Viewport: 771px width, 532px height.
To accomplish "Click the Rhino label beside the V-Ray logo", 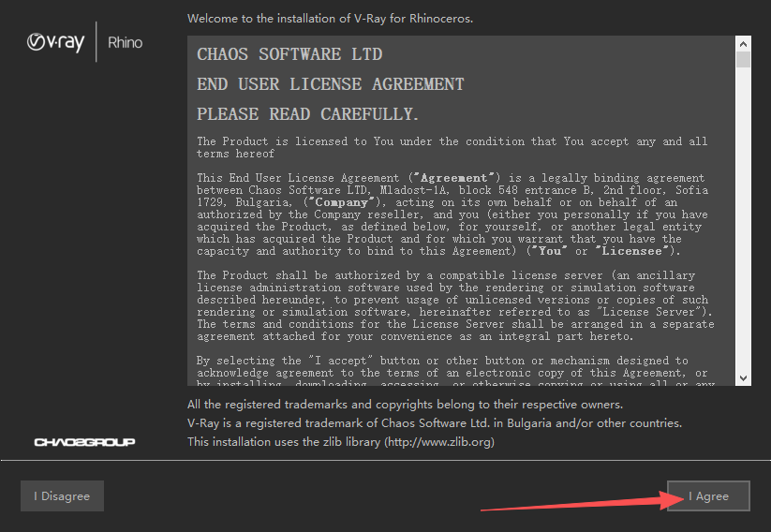I will (x=125, y=43).
